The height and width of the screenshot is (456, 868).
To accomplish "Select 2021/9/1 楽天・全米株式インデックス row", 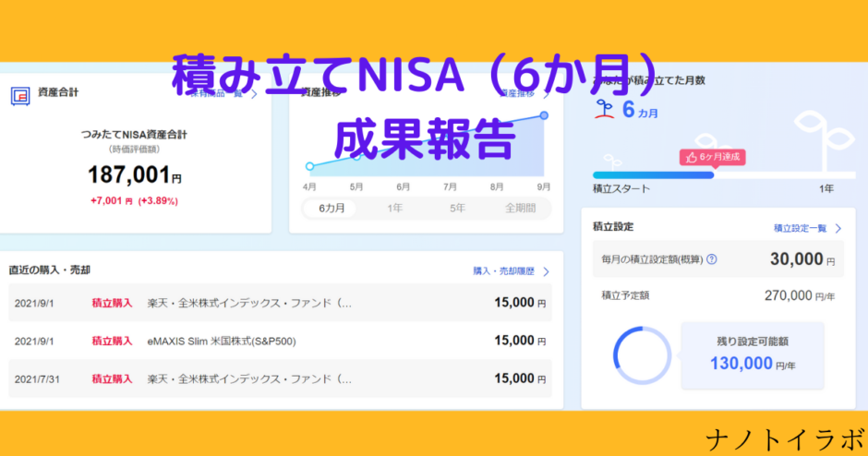I will coord(280,303).
